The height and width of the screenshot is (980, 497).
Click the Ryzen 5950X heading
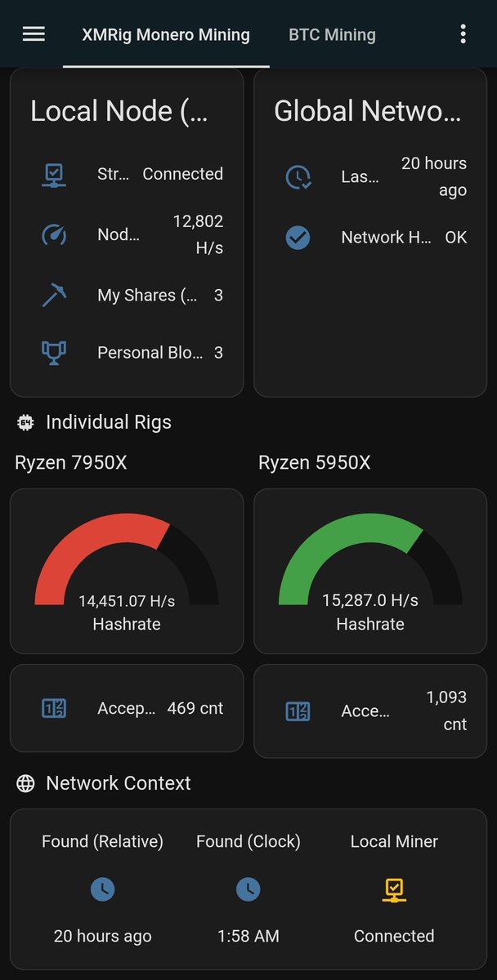[315, 463]
